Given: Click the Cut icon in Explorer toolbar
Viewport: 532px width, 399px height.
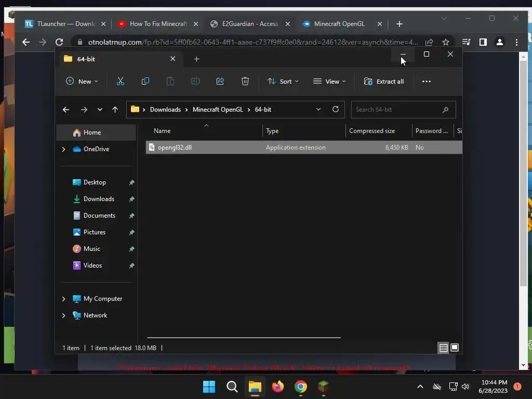Looking at the screenshot, I should [121, 82].
